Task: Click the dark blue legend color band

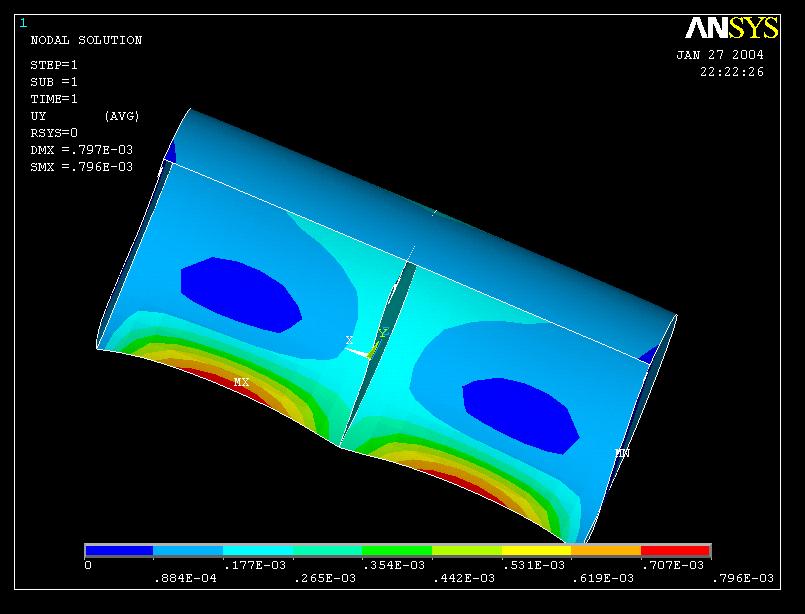Action: pyautogui.click(x=119, y=551)
